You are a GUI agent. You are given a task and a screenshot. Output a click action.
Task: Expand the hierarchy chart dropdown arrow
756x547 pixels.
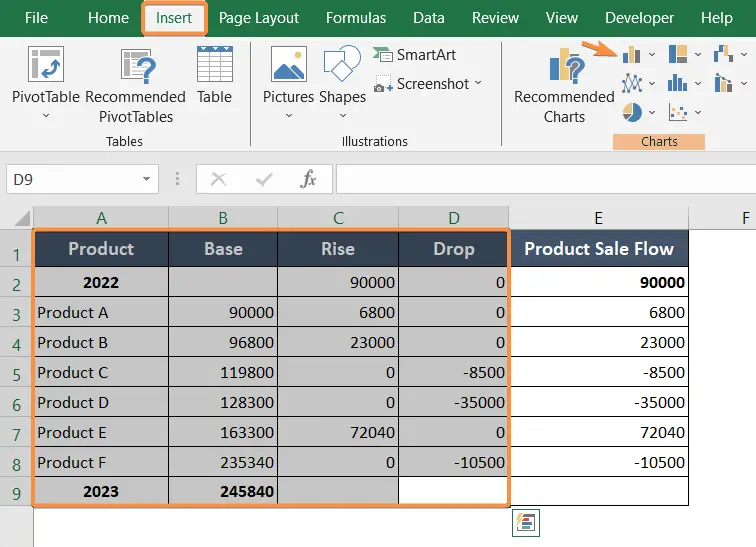pos(698,54)
